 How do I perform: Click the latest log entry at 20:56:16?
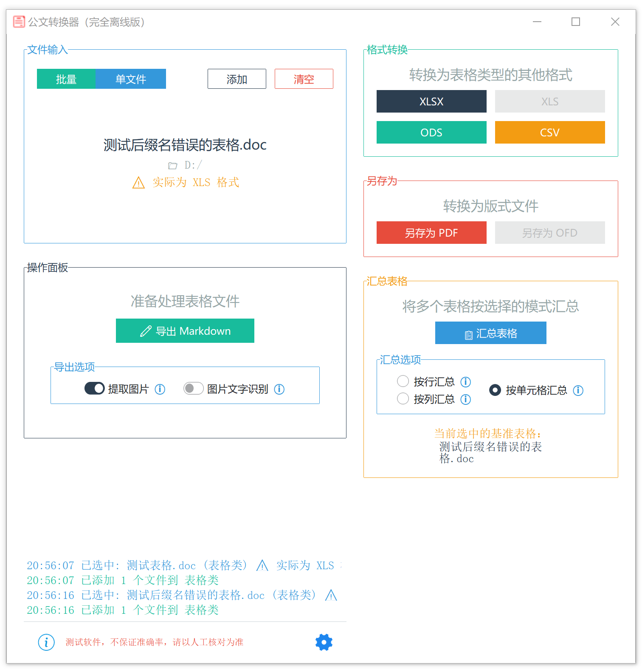point(123,610)
